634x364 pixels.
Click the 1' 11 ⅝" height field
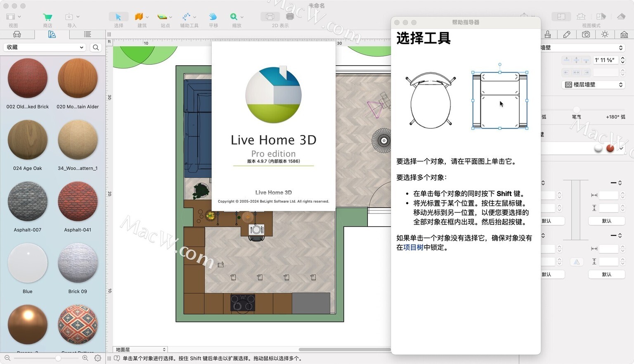coord(606,60)
